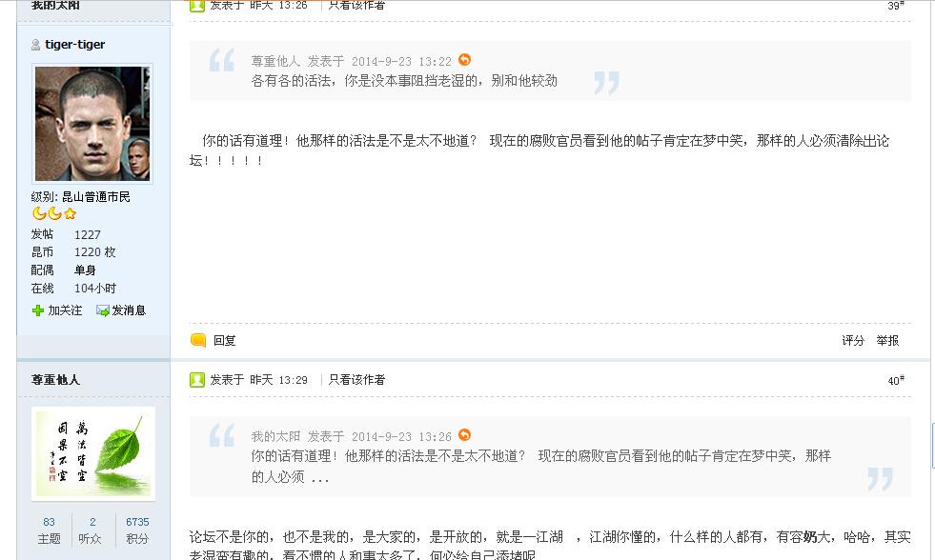935x560 pixels.
Task: Click the envelope 发消息 icon
Action: [103, 310]
